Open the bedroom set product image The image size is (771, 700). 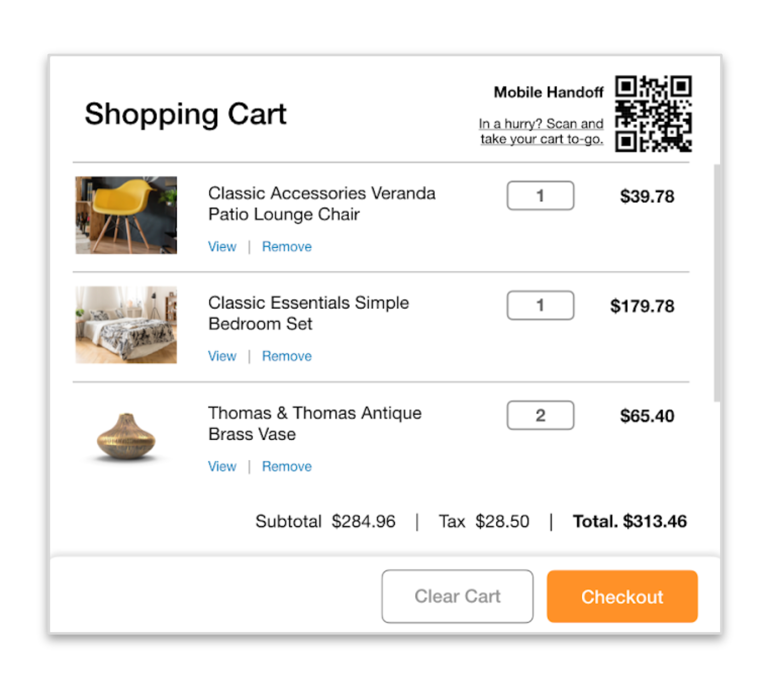(126, 325)
